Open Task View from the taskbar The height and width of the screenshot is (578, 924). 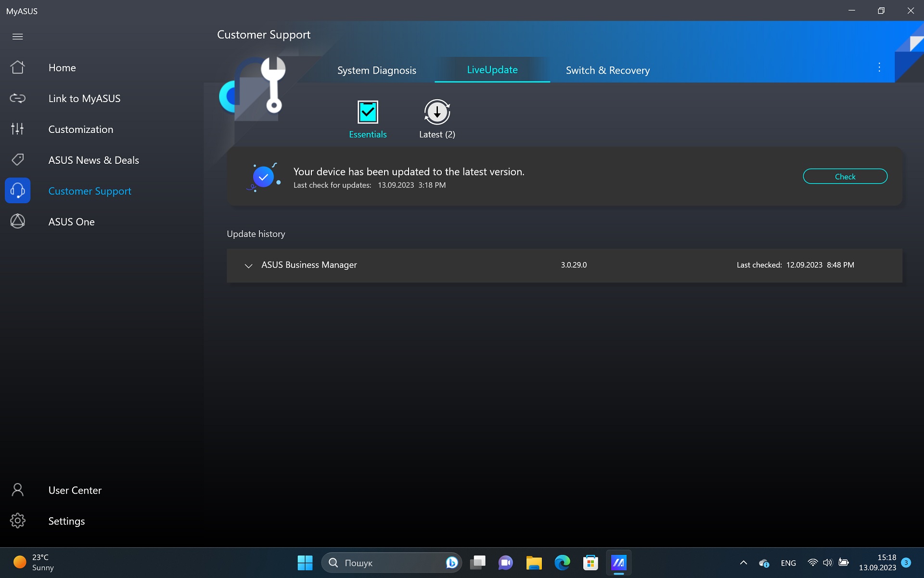click(478, 563)
